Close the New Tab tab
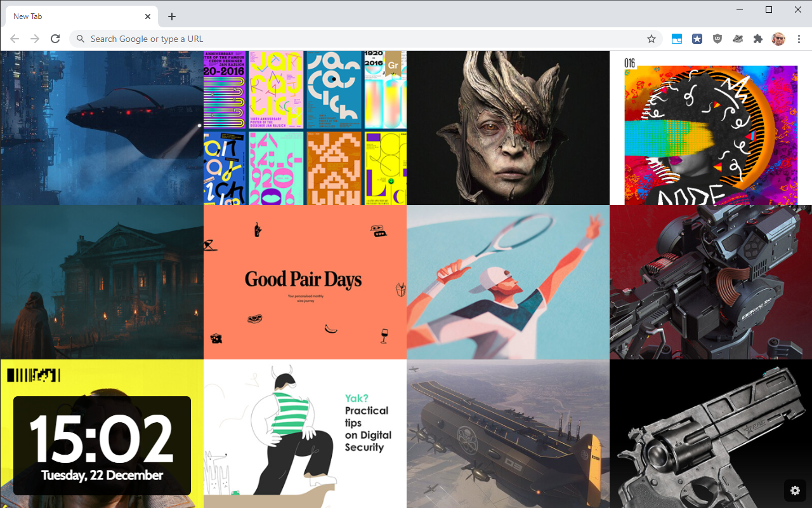Image resolution: width=812 pixels, height=508 pixels. [148, 17]
